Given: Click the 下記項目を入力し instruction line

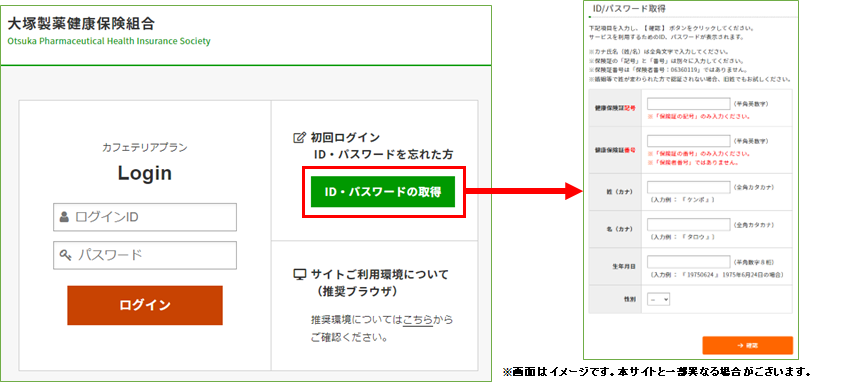Looking at the screenshot, I should pyautogui.click(x=671, y=28).
